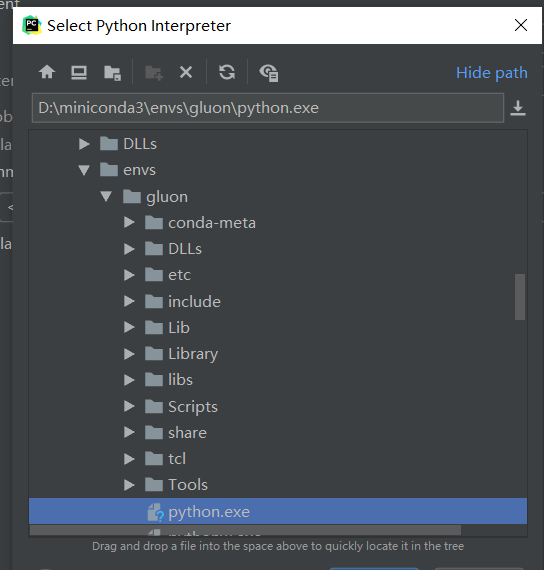Screen dimensions: 544x570
Task: Create a new folder icon
Action: click(x=154, y=73)
